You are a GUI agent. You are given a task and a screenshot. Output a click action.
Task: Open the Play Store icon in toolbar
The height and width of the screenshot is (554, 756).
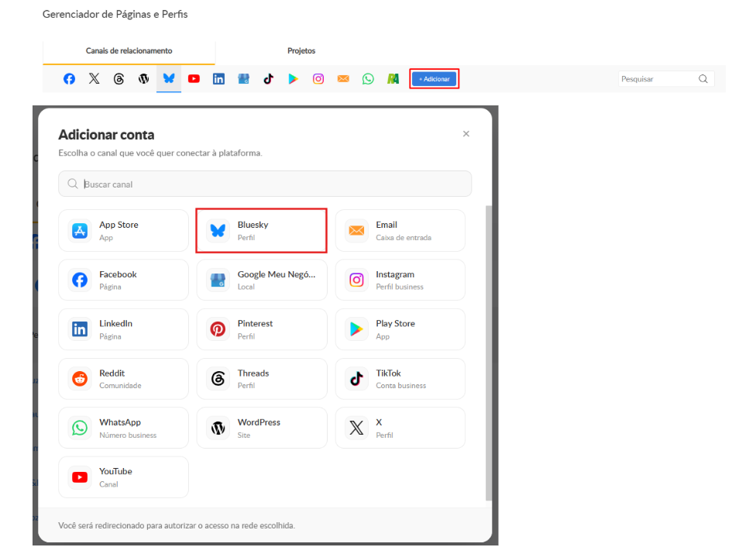293,78
